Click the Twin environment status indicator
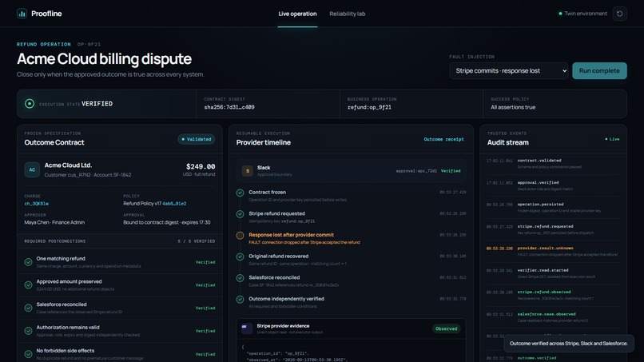The height and width of the screenshot is (362, 644). pos(582,14)
